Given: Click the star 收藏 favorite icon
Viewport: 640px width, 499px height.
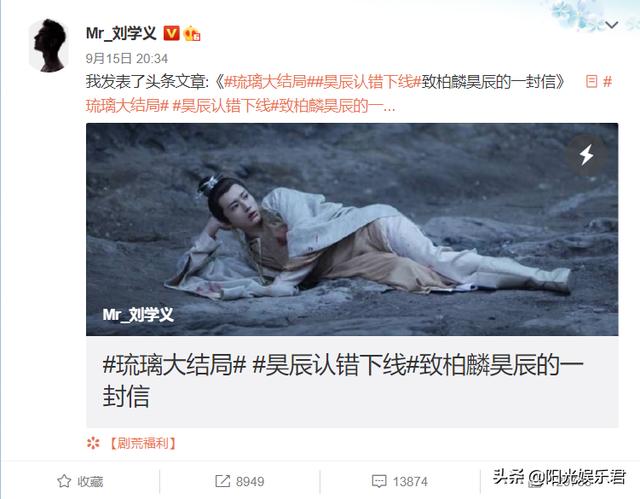Looking at the screenshot, I should click(64, 481).
